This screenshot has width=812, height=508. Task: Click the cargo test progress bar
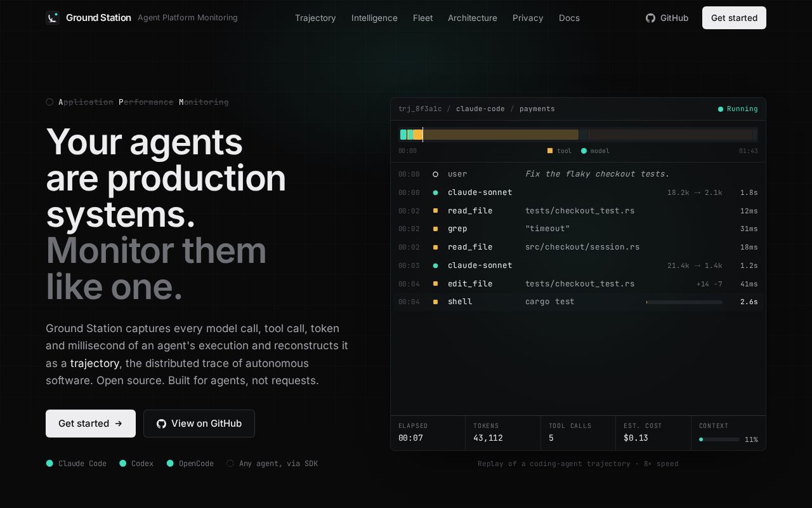pyautogui.click(x=684, y=302)
